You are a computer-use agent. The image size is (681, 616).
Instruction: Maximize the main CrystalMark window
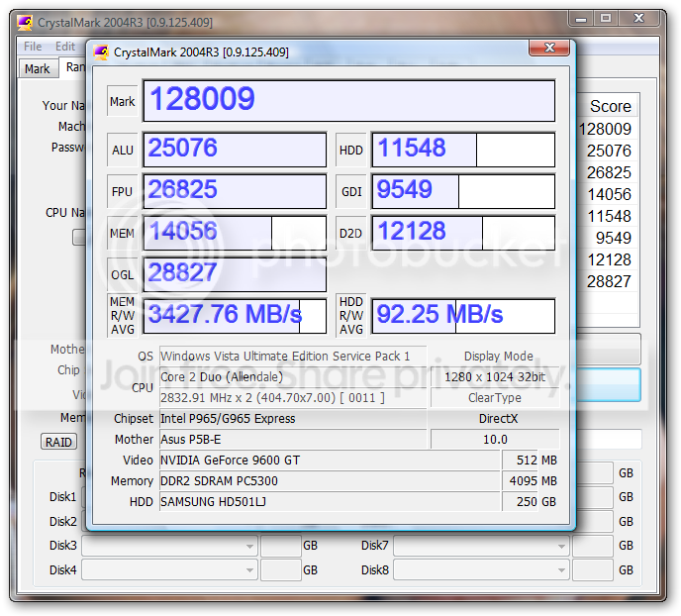(606, 19)
